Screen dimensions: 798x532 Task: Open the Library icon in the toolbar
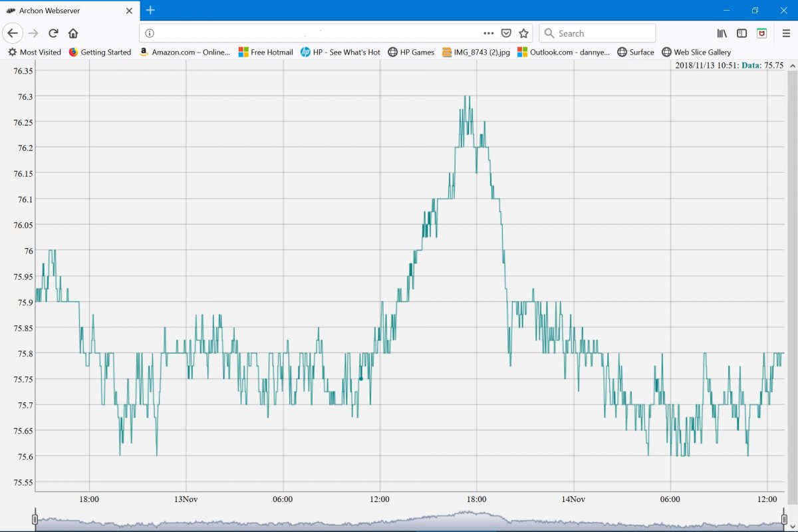(x=722, y=33)
